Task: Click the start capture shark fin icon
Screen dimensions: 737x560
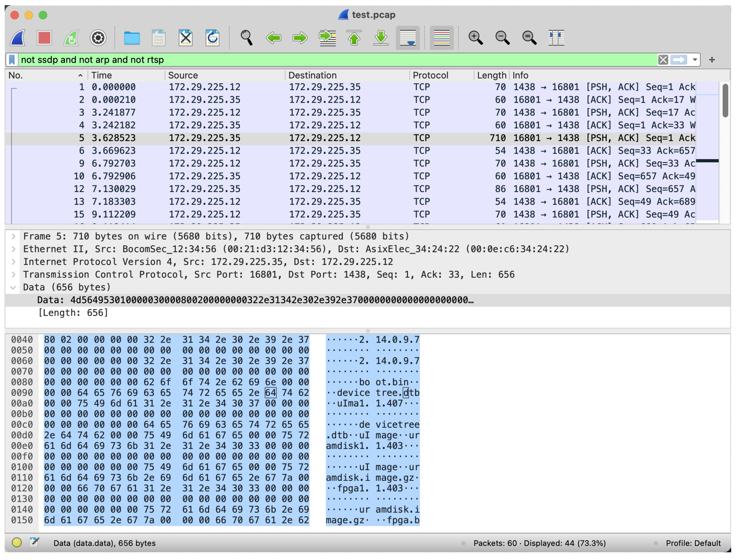Action: point(18,38)
